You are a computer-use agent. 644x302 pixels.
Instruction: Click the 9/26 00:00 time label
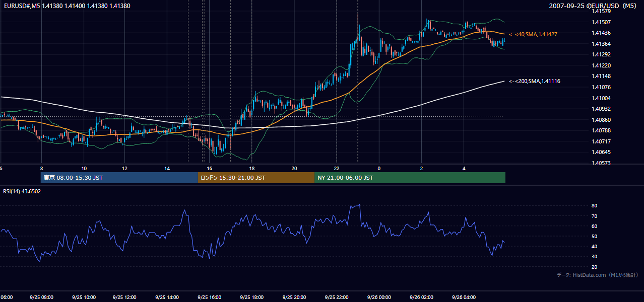coord(379,297)
